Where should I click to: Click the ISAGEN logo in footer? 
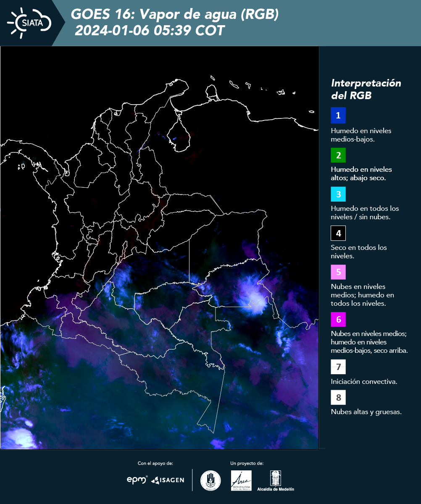tap(168, 480)
